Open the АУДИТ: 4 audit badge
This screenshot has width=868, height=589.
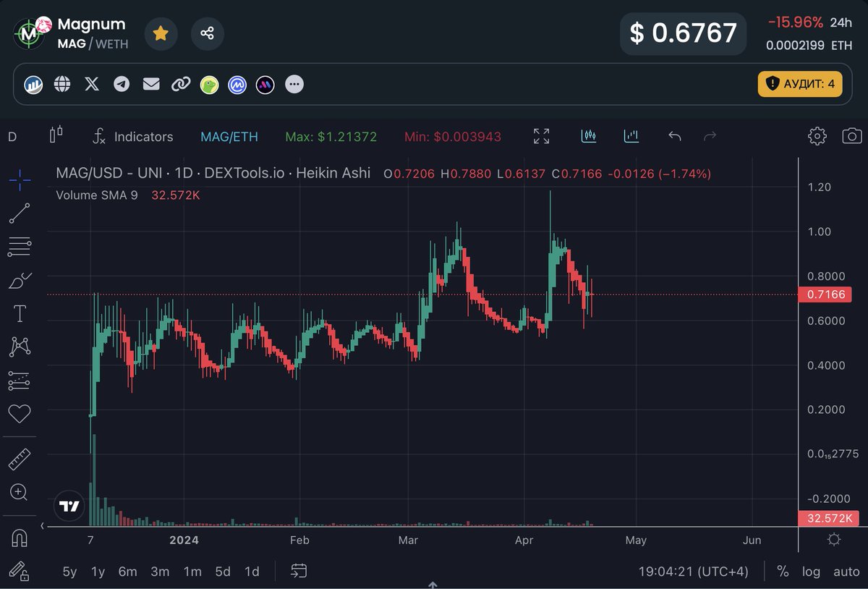point(800,84)
